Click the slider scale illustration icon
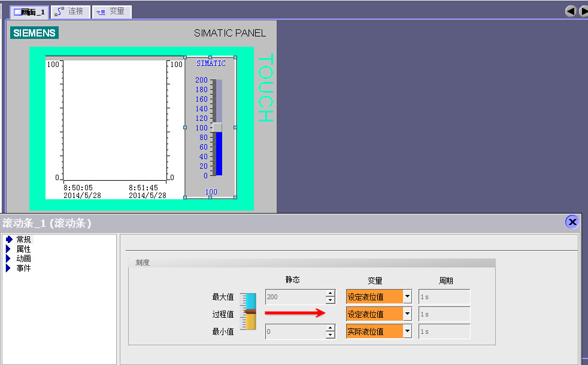 pyautogui.click(x=248, y=311)
